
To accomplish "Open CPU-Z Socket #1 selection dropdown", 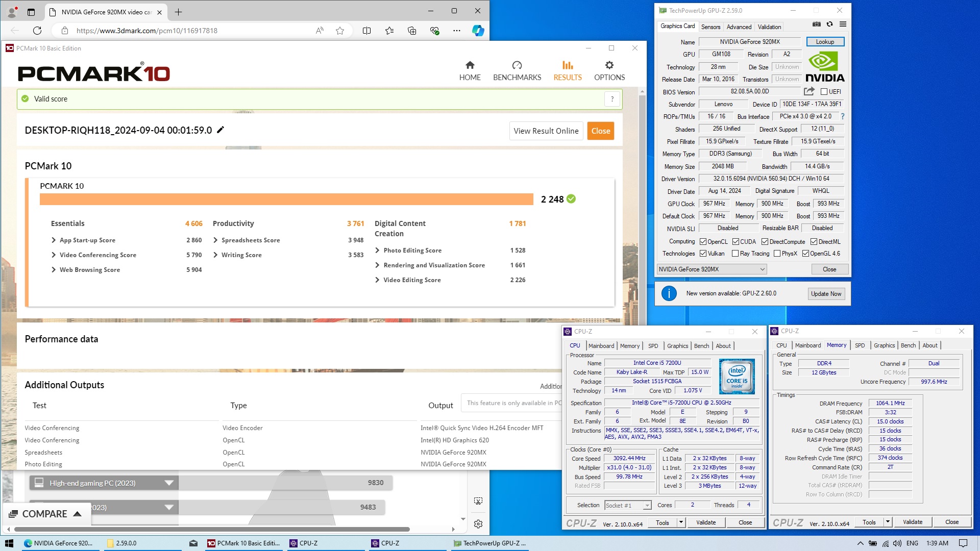I will [628, 506].
